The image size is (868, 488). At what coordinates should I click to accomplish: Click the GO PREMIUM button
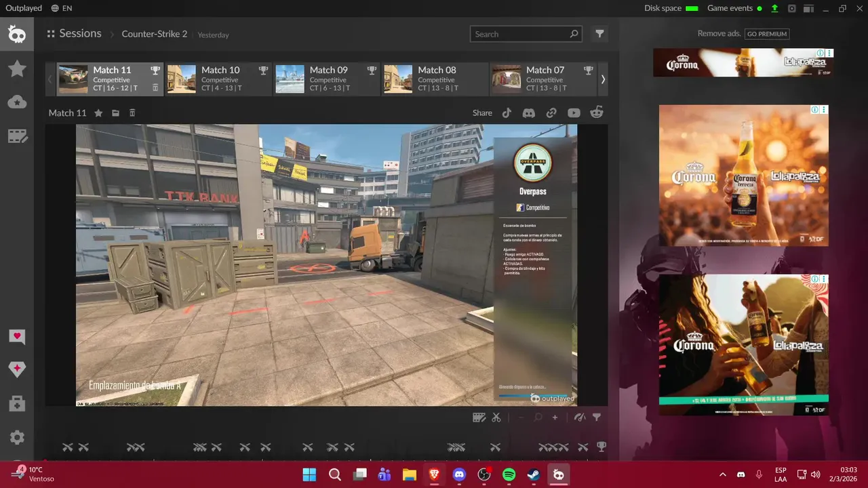click(767, 34)
